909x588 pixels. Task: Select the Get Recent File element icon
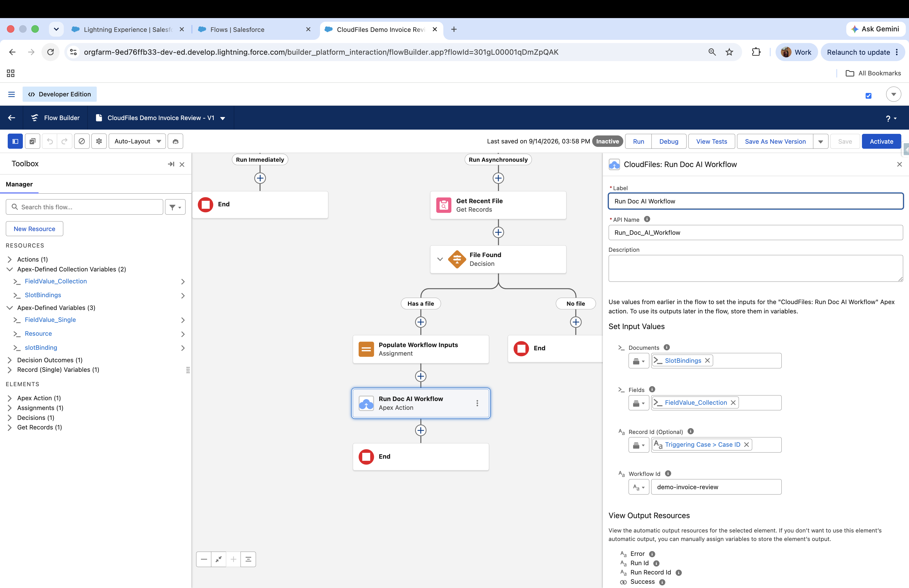(x=444, y=205)
